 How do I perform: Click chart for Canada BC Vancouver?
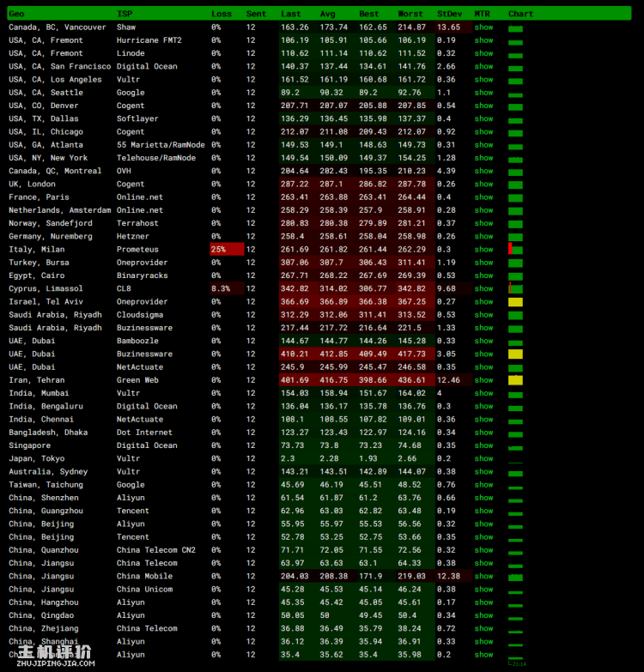(x=515, y=28)
